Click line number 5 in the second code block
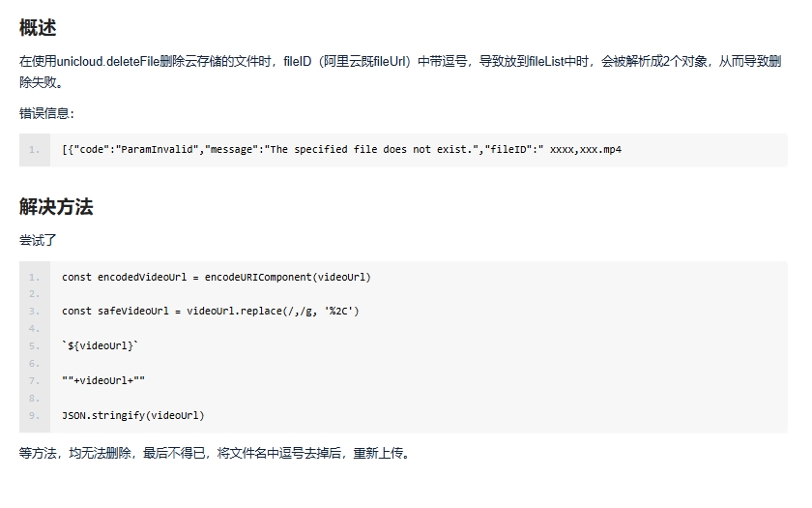The height and width of the screenshot is (508, 812). click(x=34, y=346)
